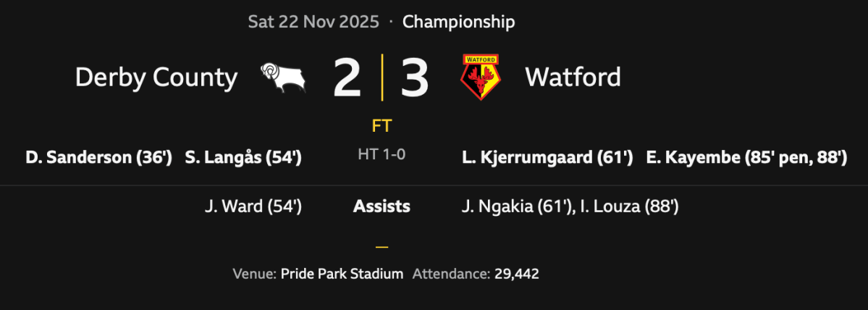This screenshot has width=868, height=310.
Task: Select goalscorer D. Sanderson (36')
Action: [x=99, y=158]
